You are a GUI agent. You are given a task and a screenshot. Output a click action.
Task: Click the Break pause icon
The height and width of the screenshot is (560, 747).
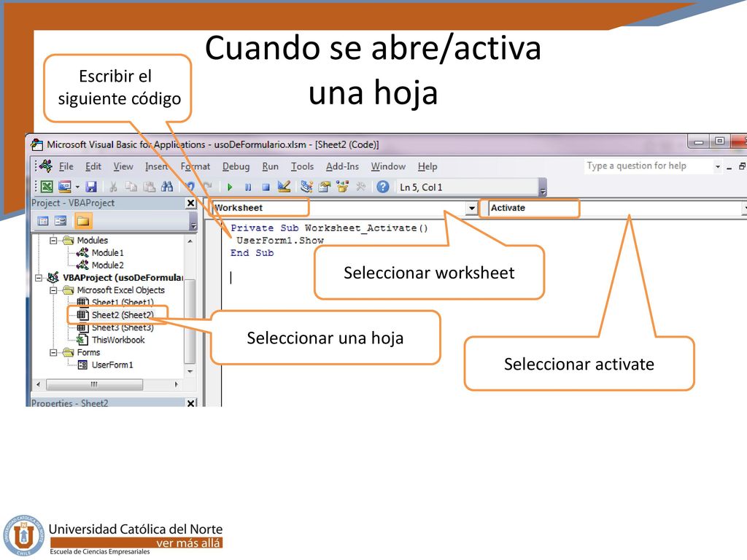248,187
